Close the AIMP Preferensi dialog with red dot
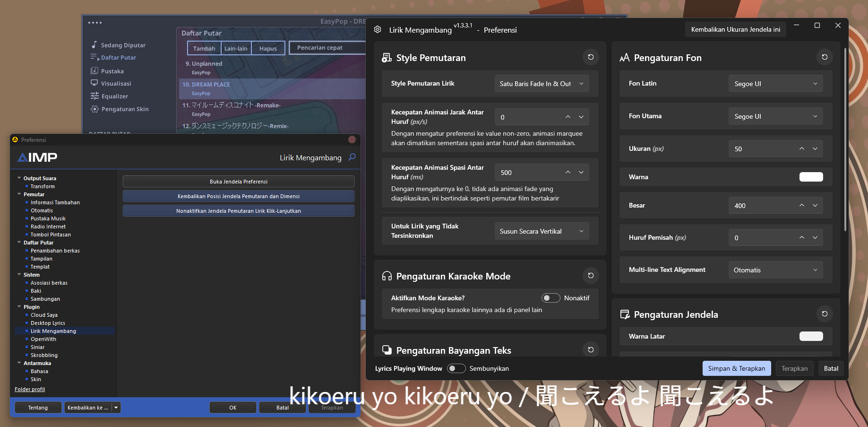Viewport: 868px width, 427px height. (352, 139)
